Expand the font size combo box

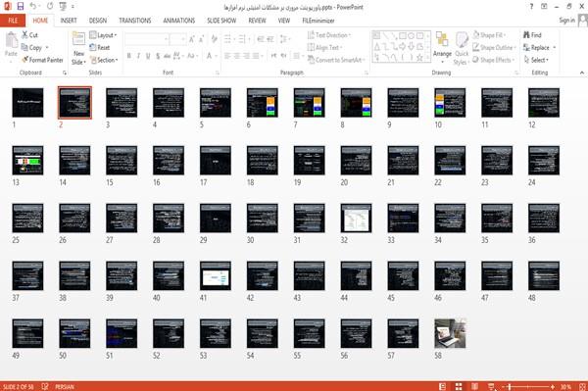tap(183, 39)
